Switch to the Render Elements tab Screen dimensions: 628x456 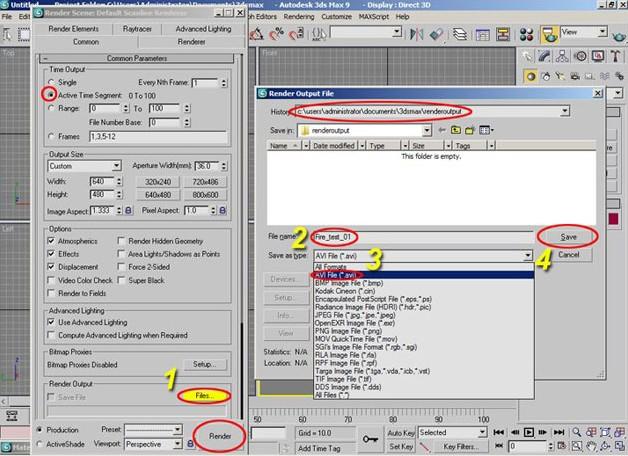click(x=73, y=29)
